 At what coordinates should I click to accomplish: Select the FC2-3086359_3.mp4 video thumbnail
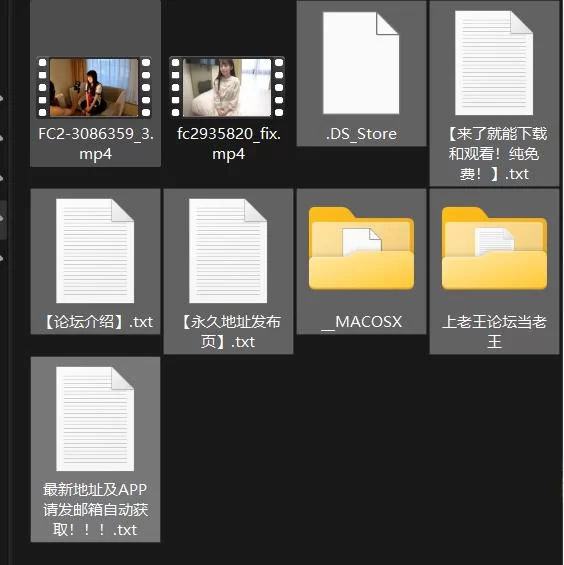[94, 87]
